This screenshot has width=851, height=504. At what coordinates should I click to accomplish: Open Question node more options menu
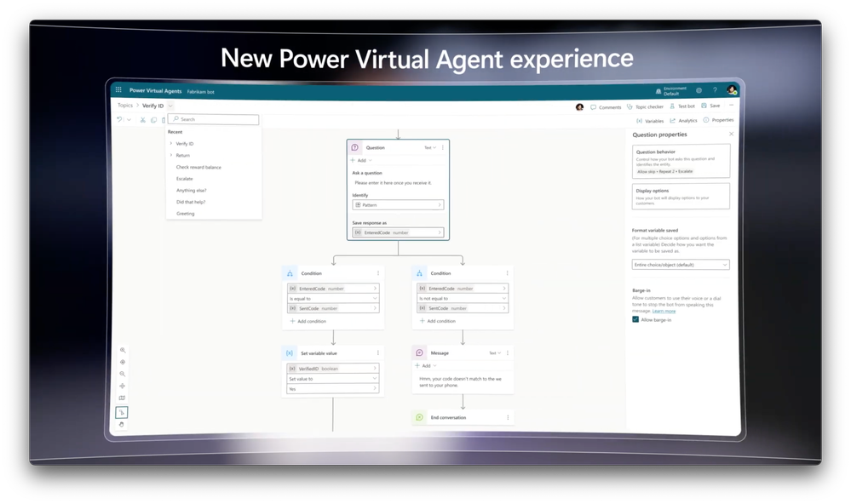443,147
